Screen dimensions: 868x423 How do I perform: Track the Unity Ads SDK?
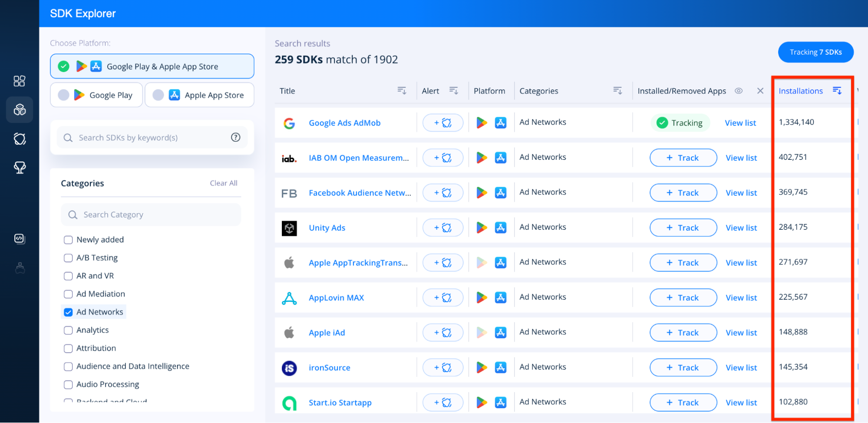[683, 228]
